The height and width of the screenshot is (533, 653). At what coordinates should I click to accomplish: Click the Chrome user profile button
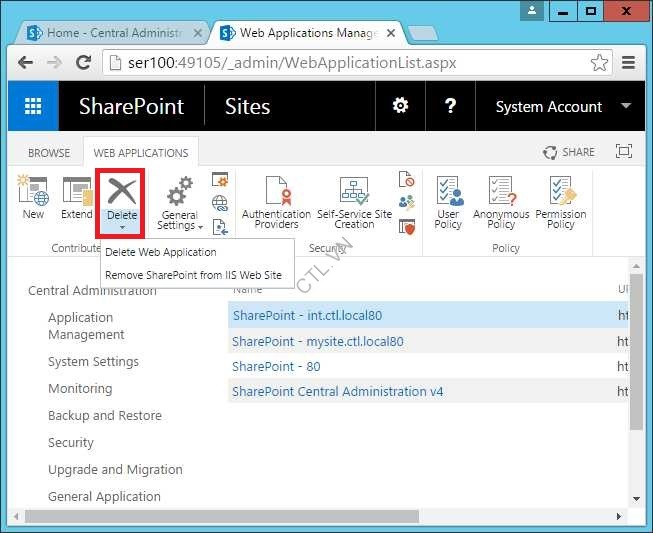point(532,11)
